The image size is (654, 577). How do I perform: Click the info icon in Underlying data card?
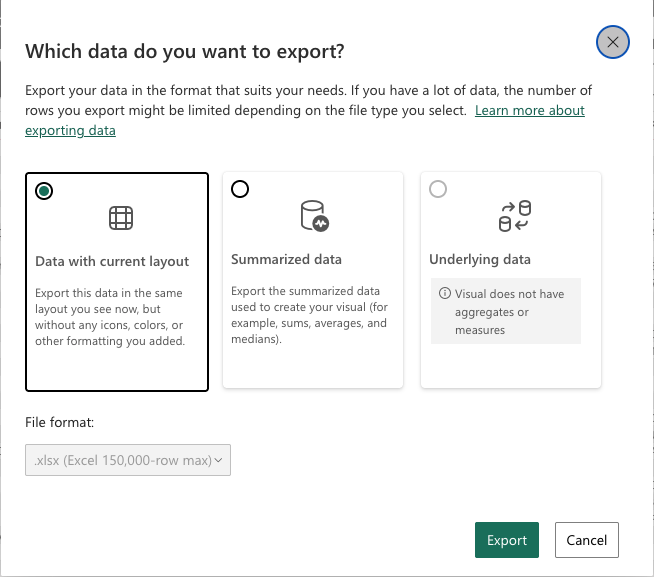tap(445, 294)
